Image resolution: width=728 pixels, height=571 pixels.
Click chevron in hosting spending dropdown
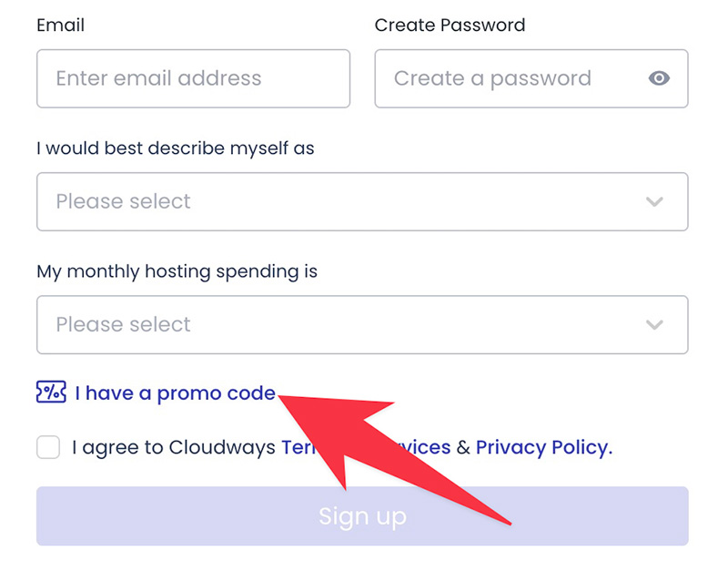pos(653,324)
